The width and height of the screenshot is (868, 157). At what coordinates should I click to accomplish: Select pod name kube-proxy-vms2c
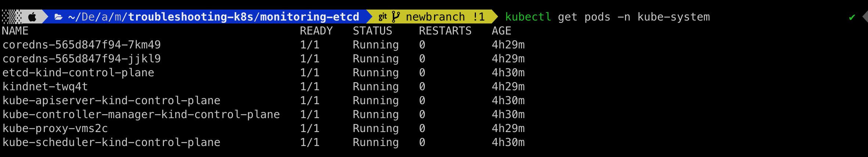click(x=55, y=128)
